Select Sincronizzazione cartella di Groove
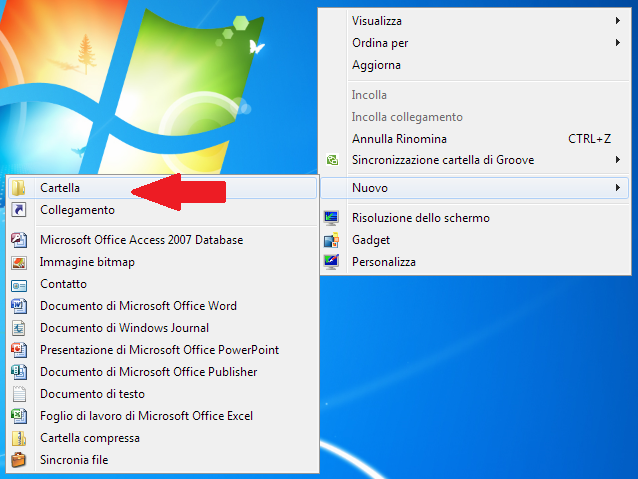This screenshot has width=638, height=479. 474,160
